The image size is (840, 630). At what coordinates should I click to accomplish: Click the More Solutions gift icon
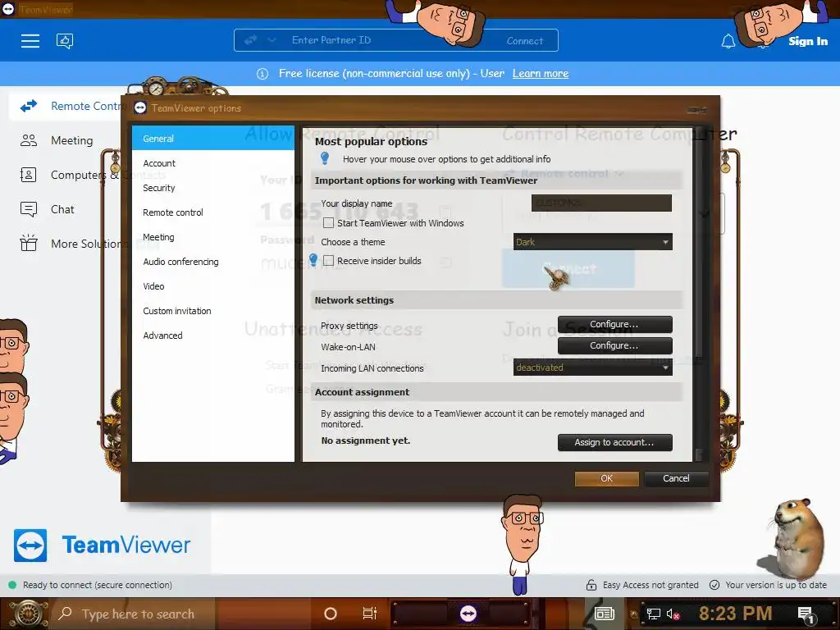tap(29, 243)
